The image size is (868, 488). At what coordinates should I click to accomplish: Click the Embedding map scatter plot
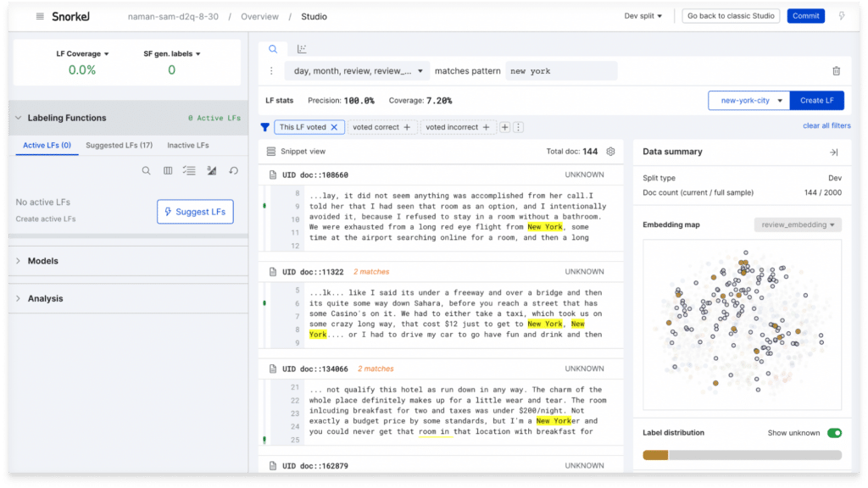[x=742, y=324]
